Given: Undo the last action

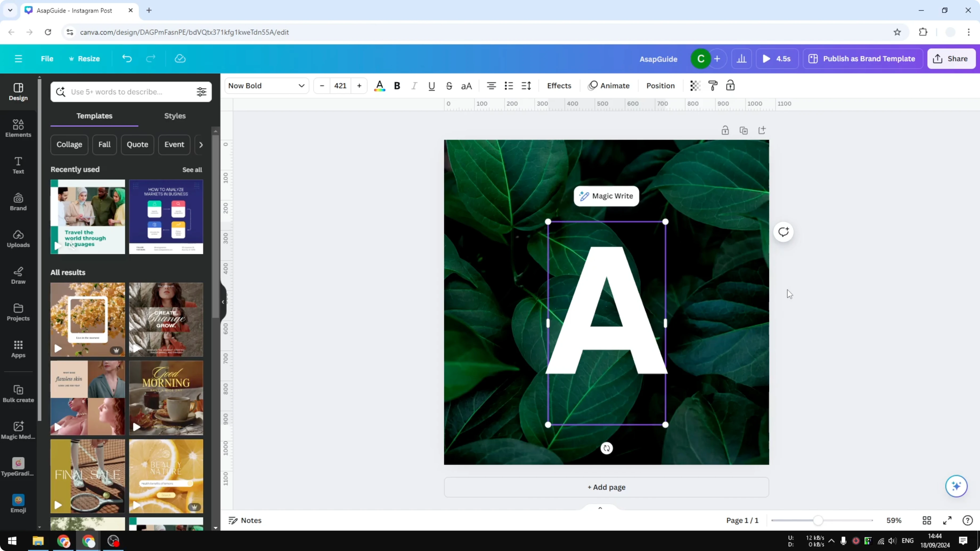Looking at the screenshot, I should (127, 59).
